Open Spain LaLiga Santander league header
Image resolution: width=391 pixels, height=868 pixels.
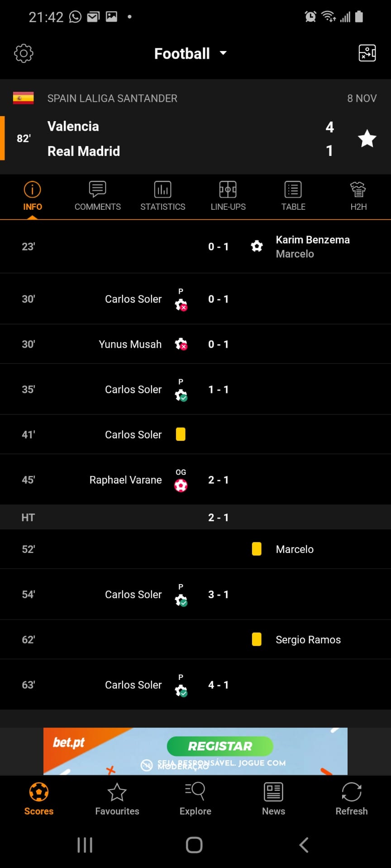(x=112, y=98)
